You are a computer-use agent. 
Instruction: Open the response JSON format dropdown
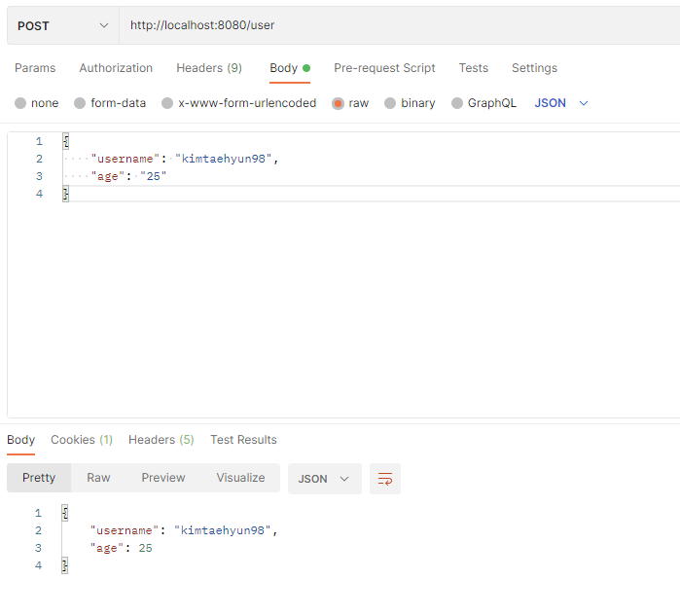pyautogui.click(x=324, y=479)
